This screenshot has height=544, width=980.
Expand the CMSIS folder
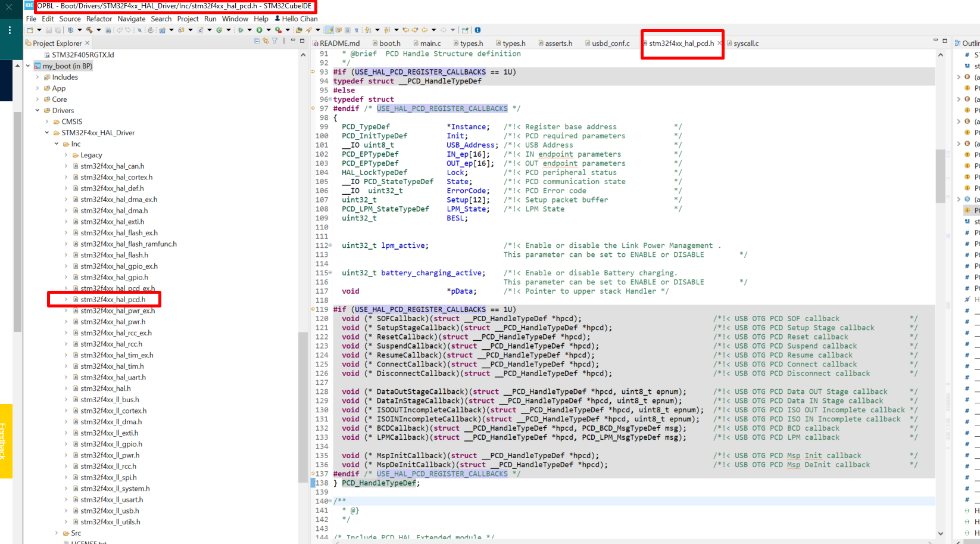coord(46,122)
